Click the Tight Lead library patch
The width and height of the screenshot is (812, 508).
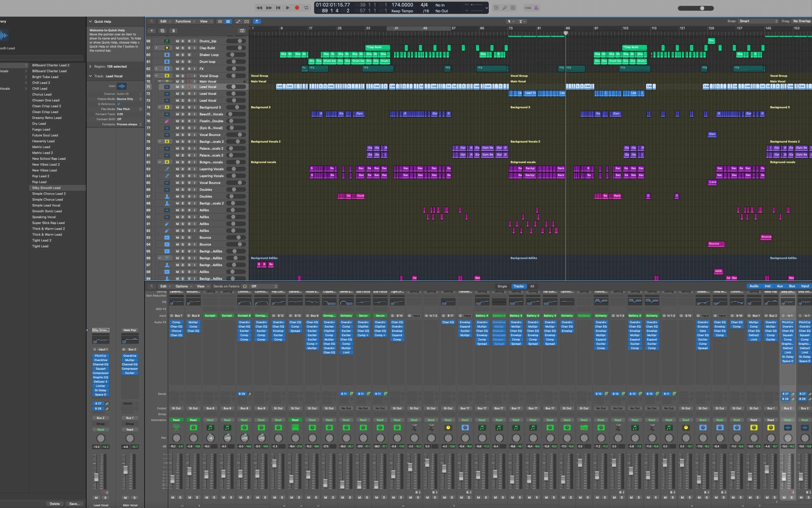(40, 246)
